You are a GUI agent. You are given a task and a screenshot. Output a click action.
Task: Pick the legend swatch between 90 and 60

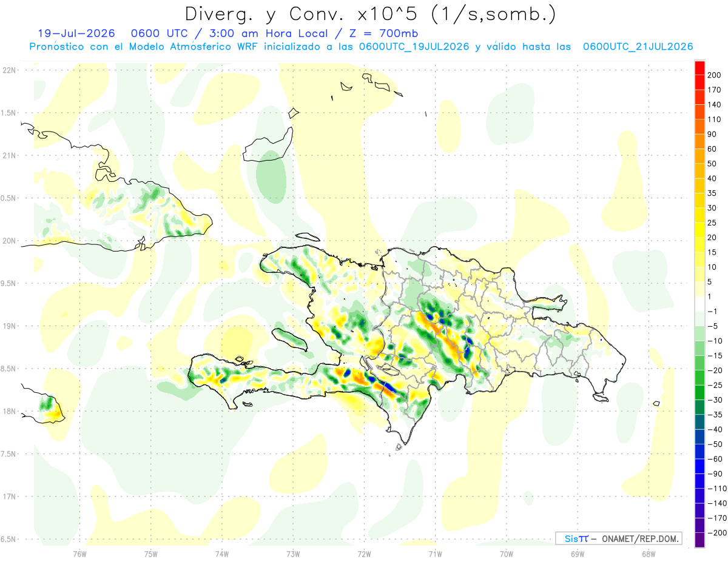pyautogui.click(x=699, y=141)
